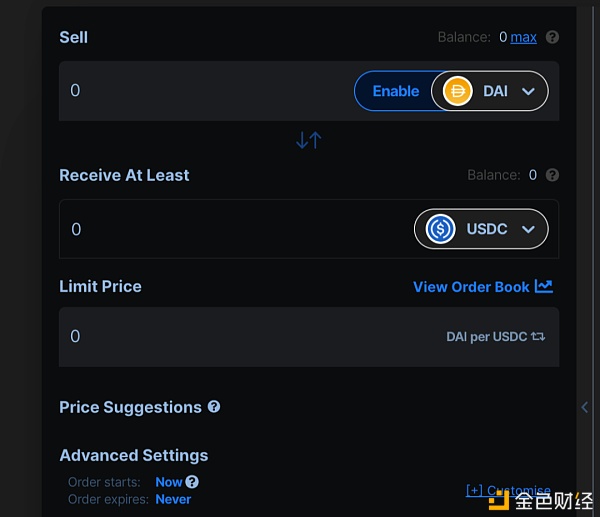This screenshot has height=517, width=600.
Task: Expand the Customise advanced settings link
Action: (508, 491)
